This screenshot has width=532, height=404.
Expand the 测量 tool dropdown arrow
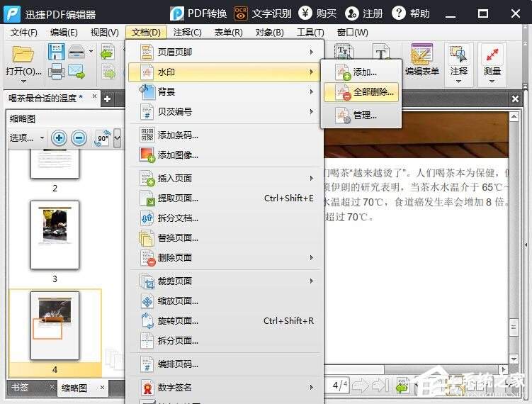coord(492,82)
